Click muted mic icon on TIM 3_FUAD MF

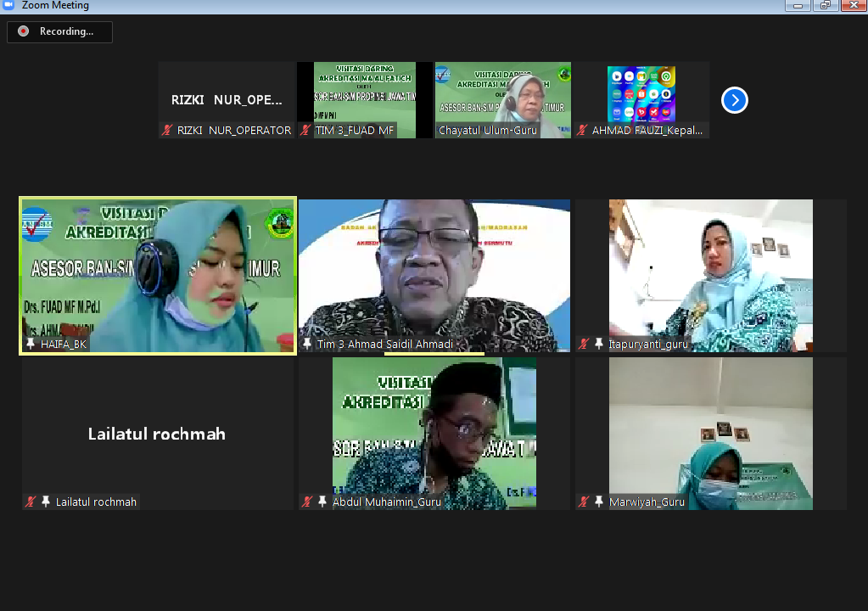(306, 131)
